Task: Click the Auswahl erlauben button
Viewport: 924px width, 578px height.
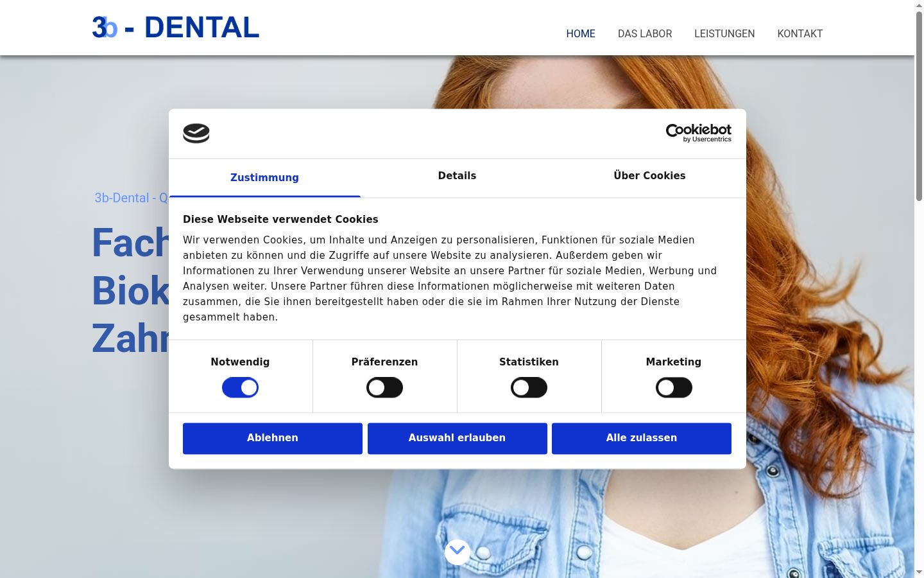Action: [458, 438]
